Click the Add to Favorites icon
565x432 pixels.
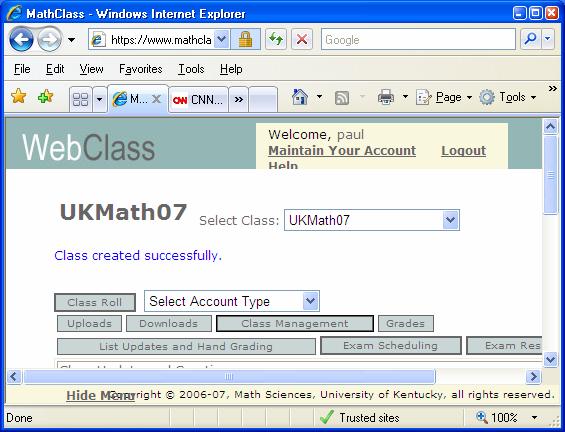(x=45, y=97)
